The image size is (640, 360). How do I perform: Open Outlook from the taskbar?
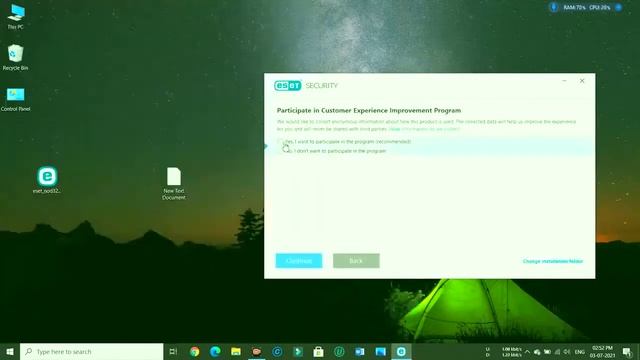click(x=360, y=351)
